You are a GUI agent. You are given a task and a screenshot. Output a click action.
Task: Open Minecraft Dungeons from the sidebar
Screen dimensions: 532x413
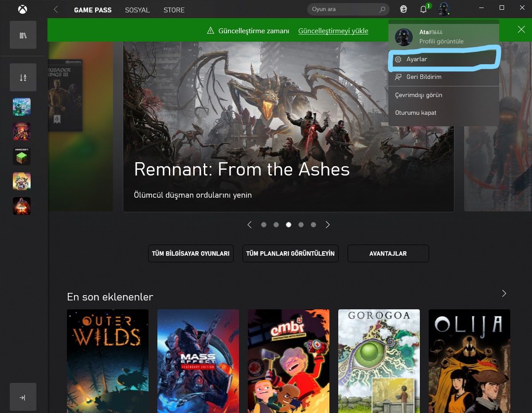tap(22, 132)
